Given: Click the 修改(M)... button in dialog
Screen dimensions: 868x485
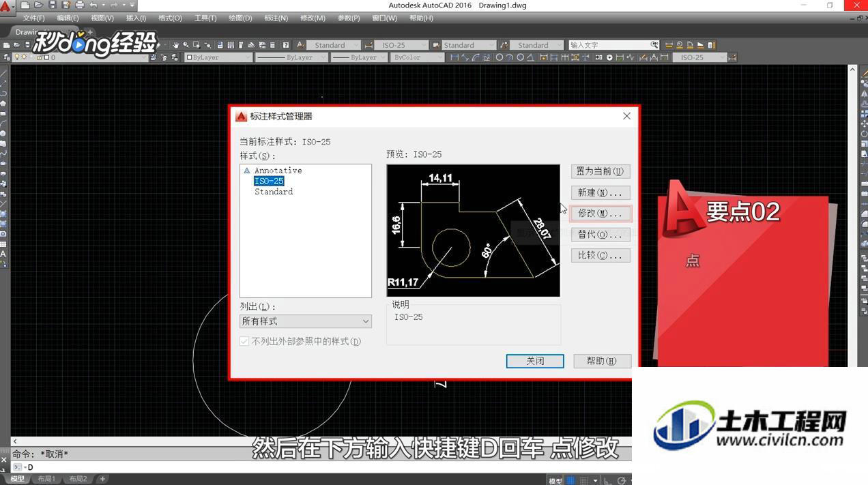Looking at the screenshot, I should 600,214.
